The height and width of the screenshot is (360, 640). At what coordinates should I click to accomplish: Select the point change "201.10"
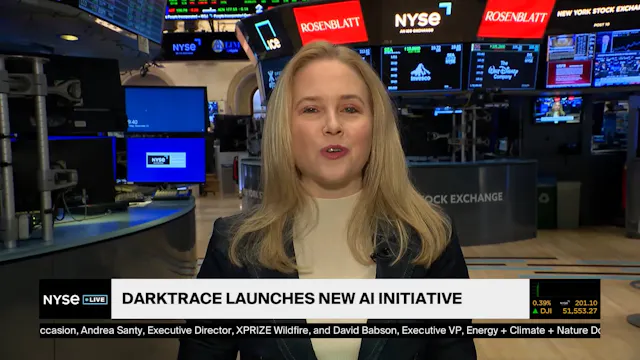[586, 303]
